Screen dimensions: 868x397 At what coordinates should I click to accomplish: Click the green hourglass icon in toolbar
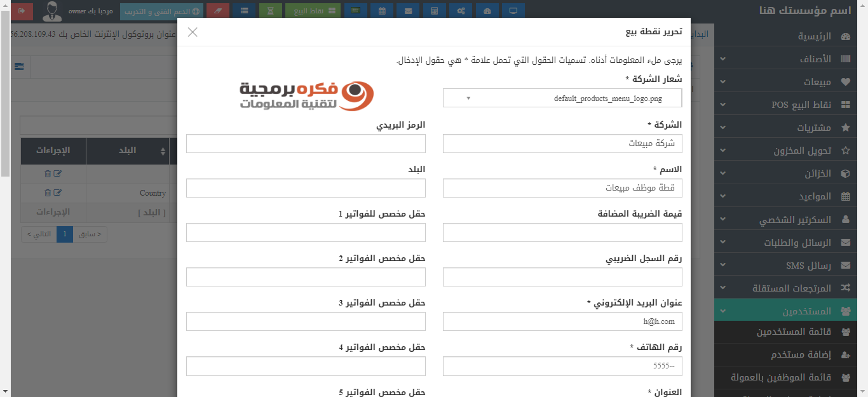coord(271,11)
